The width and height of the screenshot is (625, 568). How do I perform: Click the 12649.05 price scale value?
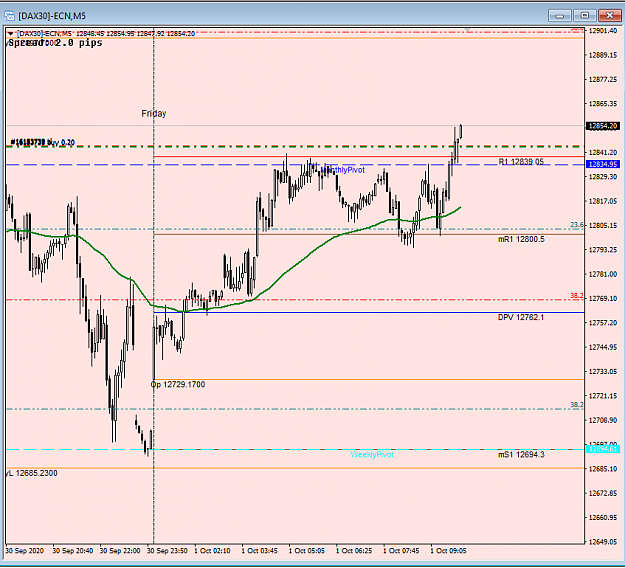(603, 542)
